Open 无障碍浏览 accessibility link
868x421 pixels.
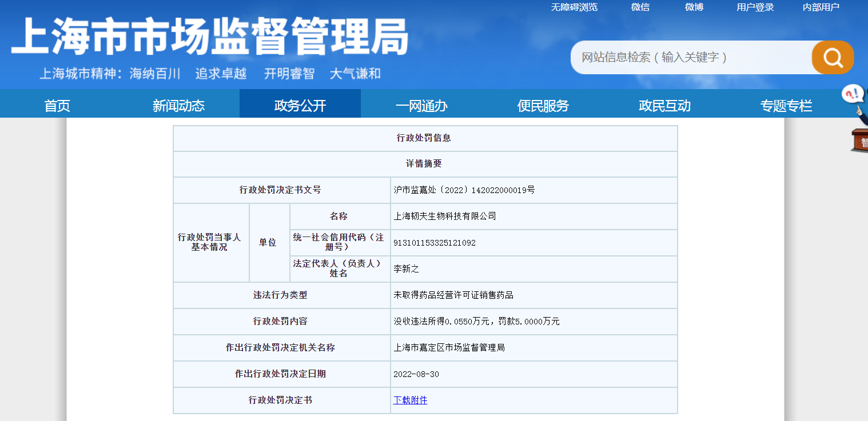click(574, 7)
